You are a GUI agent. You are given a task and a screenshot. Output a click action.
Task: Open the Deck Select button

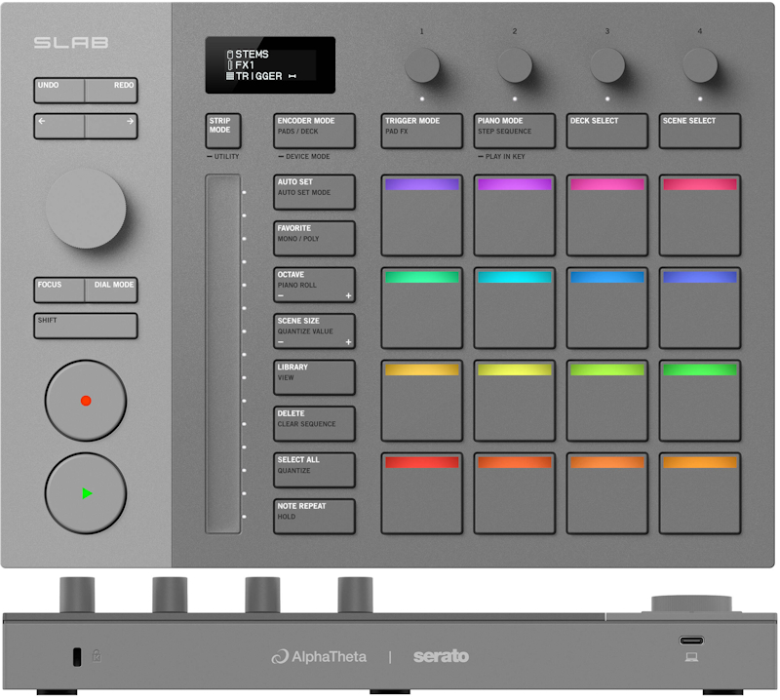(606, 131)
